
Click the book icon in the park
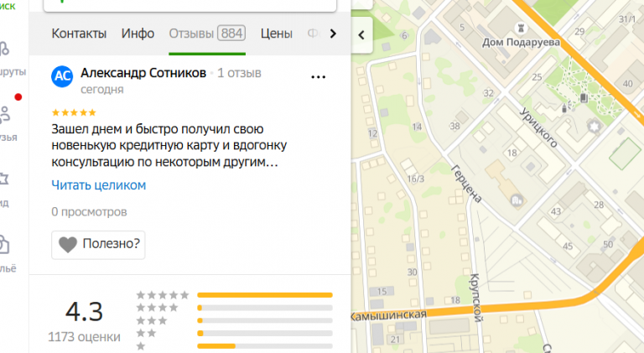(x=584, y=98)
